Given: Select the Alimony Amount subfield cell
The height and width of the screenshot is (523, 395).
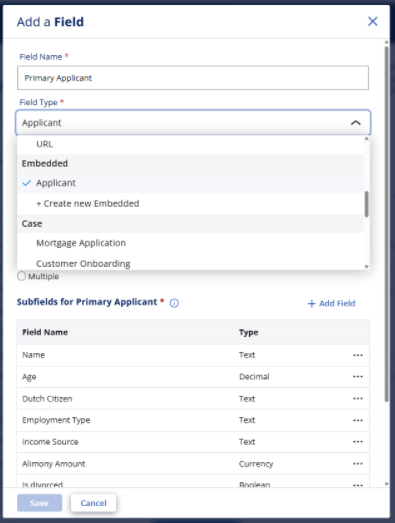Looking at the screenshot, I should [x=53, y=464].
